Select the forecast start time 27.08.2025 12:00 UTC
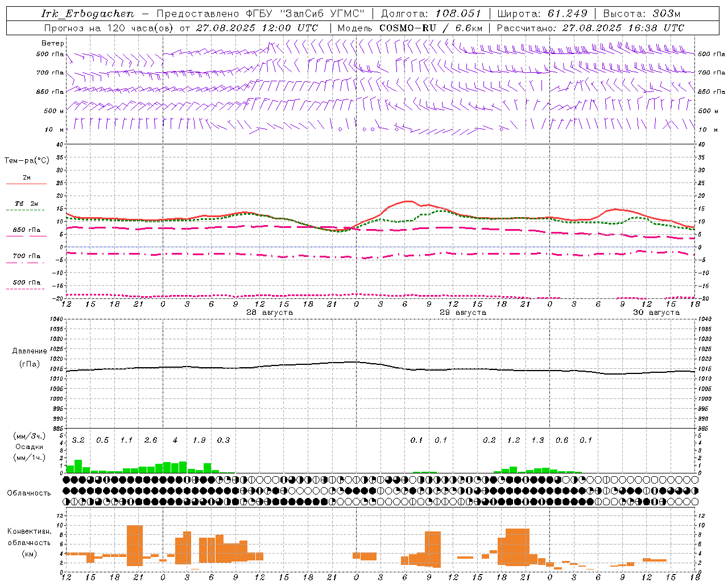 [x=257, y=28]
